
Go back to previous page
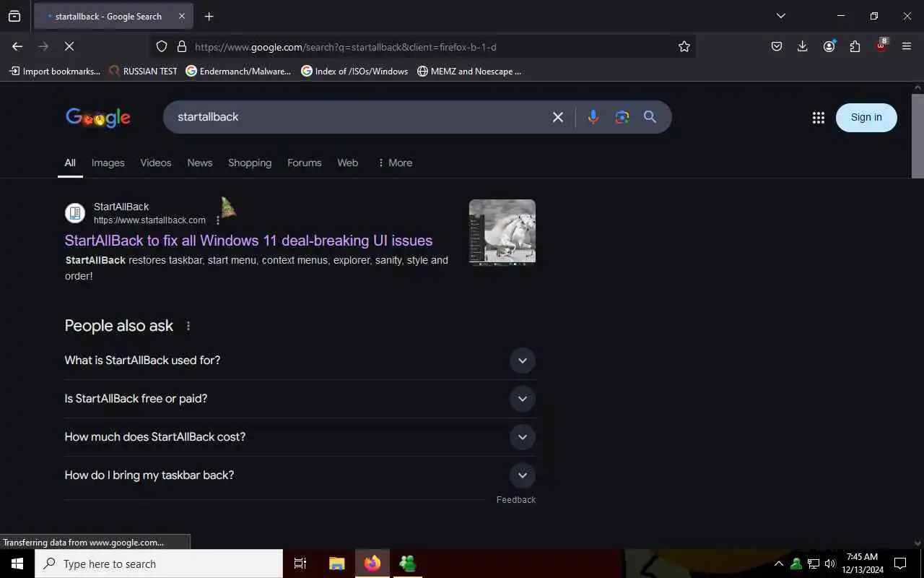[x=17, y=46]
